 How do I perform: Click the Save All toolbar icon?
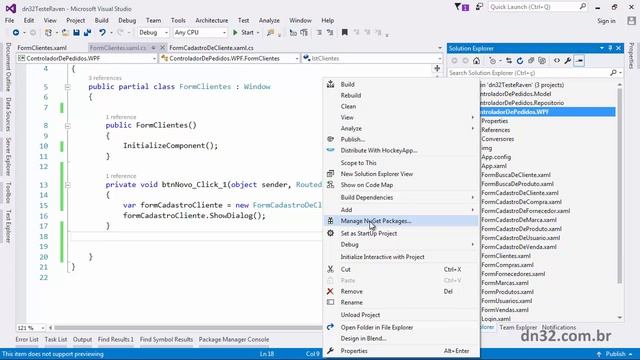[87, 33]
